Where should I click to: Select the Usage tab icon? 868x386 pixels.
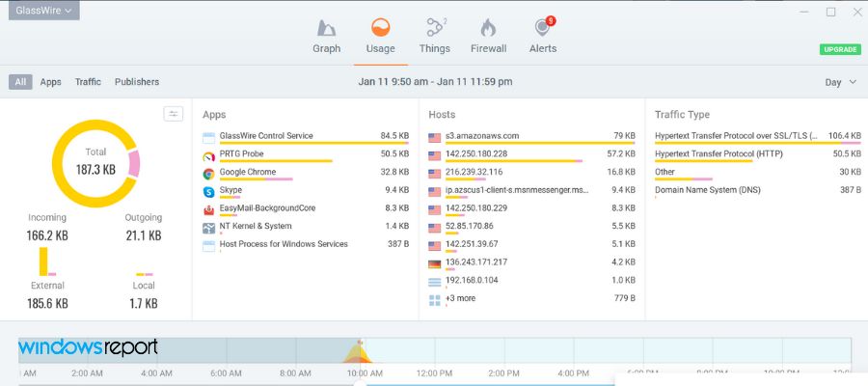(380, 27)
